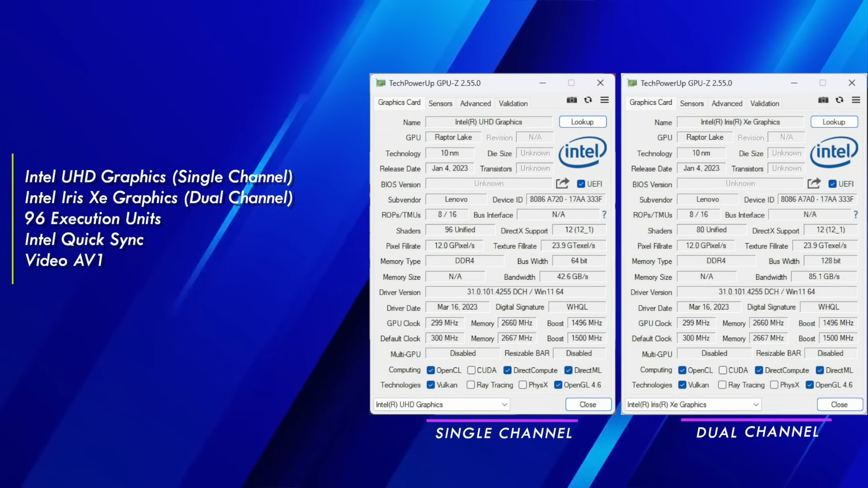Open hamburger menu in left GPU-Z window
Image resolution: width=868 pixels, height=488 pixels.
tap(604, 100)
